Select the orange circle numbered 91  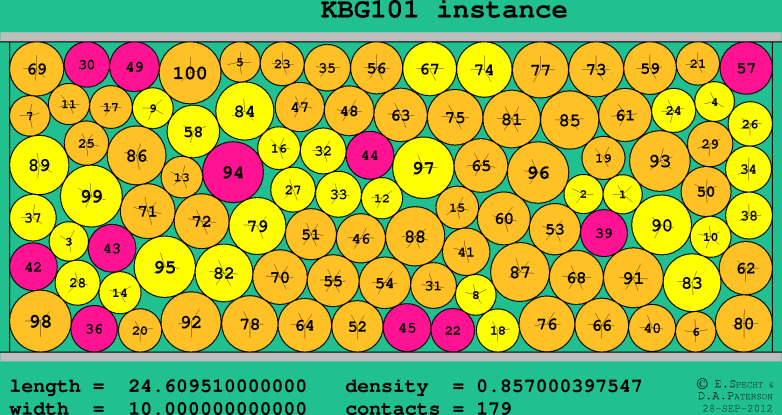(x=633, y=278)
